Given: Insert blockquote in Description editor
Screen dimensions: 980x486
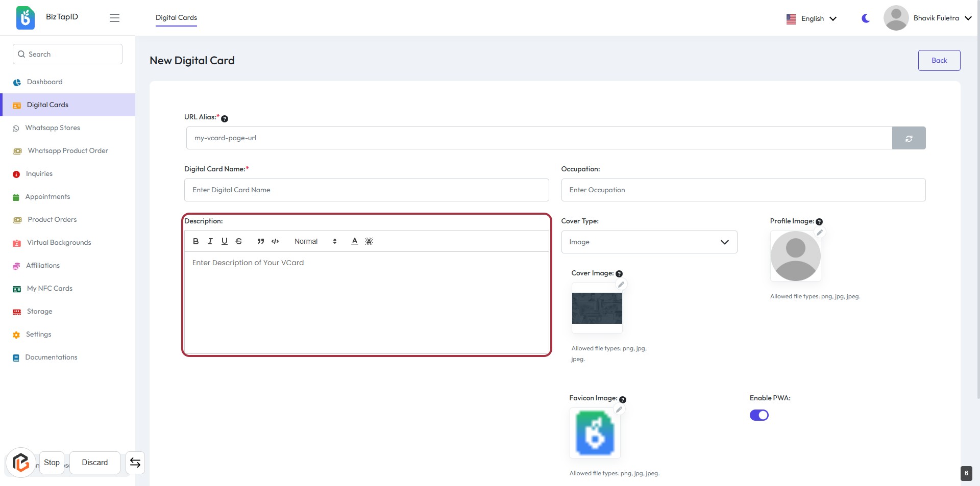Looking at the screenshot, I should point(260,241).
